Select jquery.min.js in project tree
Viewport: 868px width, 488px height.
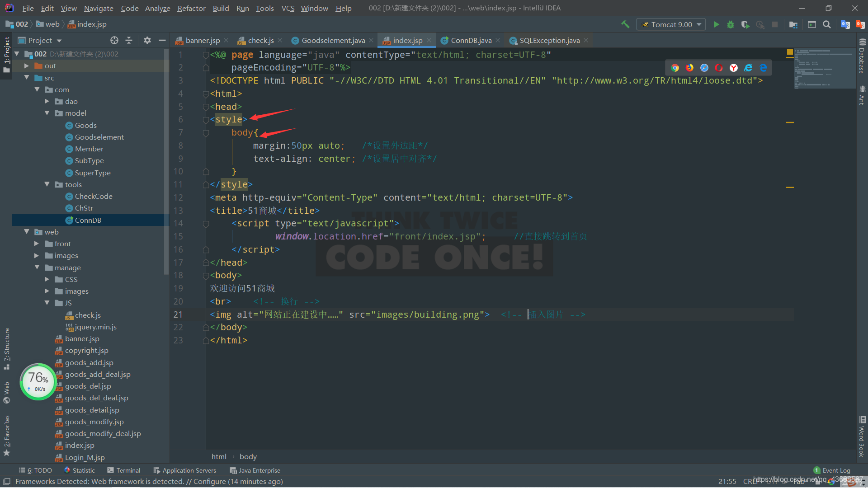pyautogui.click(x=90, y=327)
